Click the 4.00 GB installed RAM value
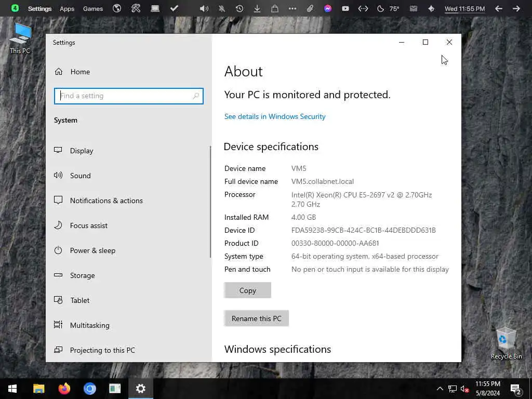532x399 pixels. tap(303, 217)
